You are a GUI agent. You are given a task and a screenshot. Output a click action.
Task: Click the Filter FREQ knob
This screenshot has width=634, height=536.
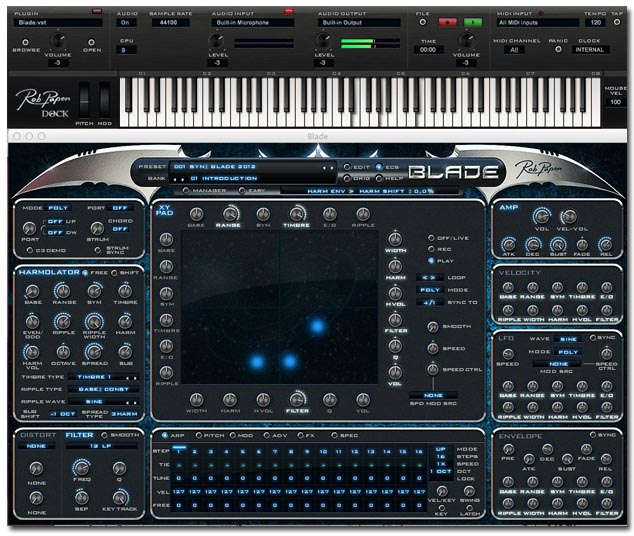(x=81, y=468)
